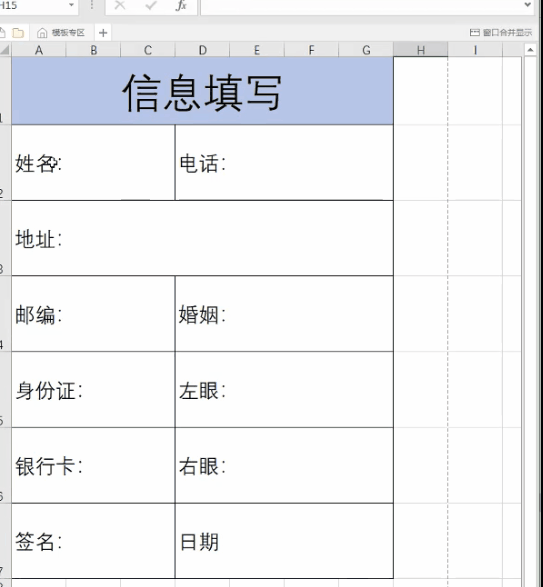Select the 银行卡: cell
Screen dimensions: 543x587
(93, 465)
